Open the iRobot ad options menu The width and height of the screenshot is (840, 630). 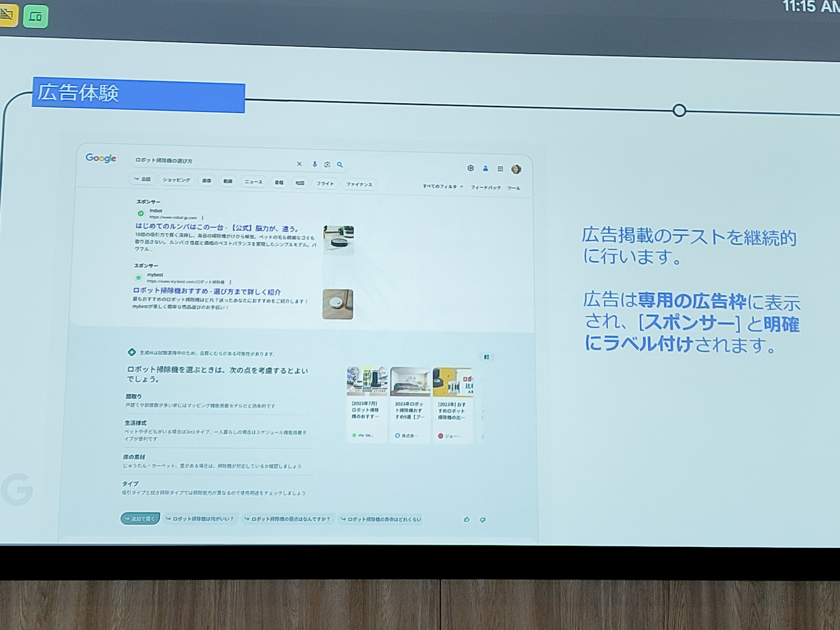point(203,217)
